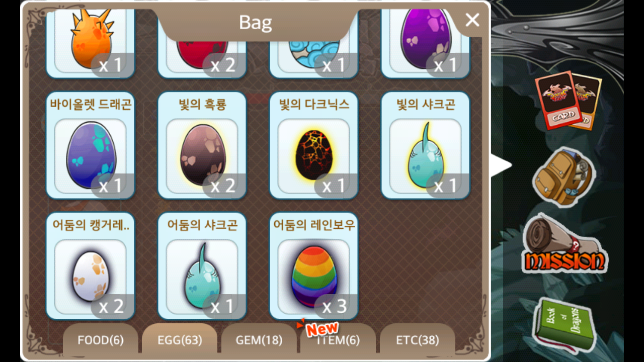The width and height of the screenshot is (644, 362).
Task: Switch to the GEM(18) tab
Action: (x=259, y=340)
